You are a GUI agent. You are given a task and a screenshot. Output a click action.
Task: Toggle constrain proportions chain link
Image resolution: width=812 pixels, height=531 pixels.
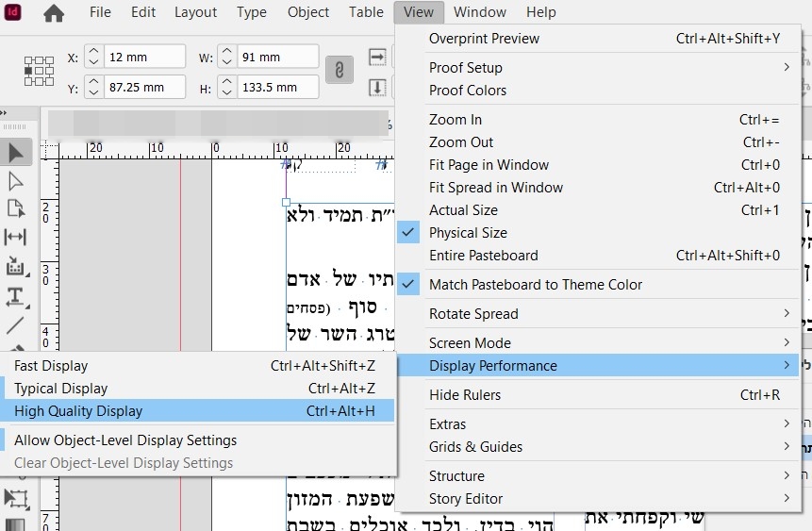(x=340, y=70)
